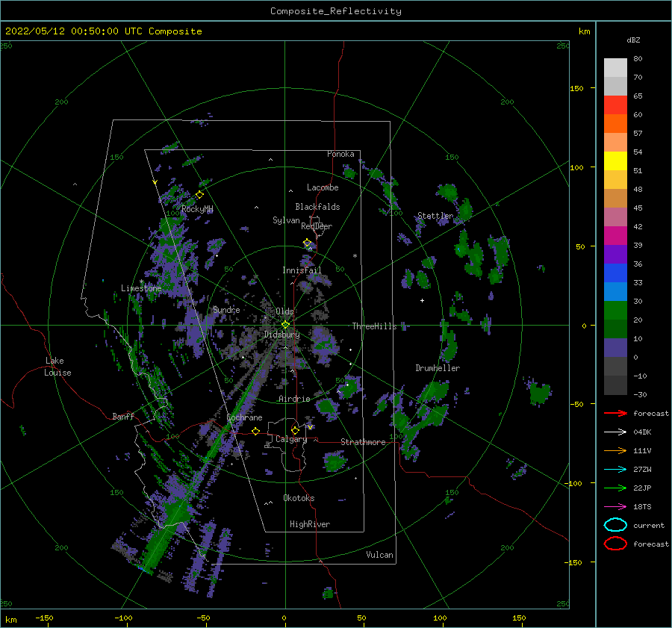Click the yellow radar site marker at center
The image size is (672, 628).
point(285,325)
